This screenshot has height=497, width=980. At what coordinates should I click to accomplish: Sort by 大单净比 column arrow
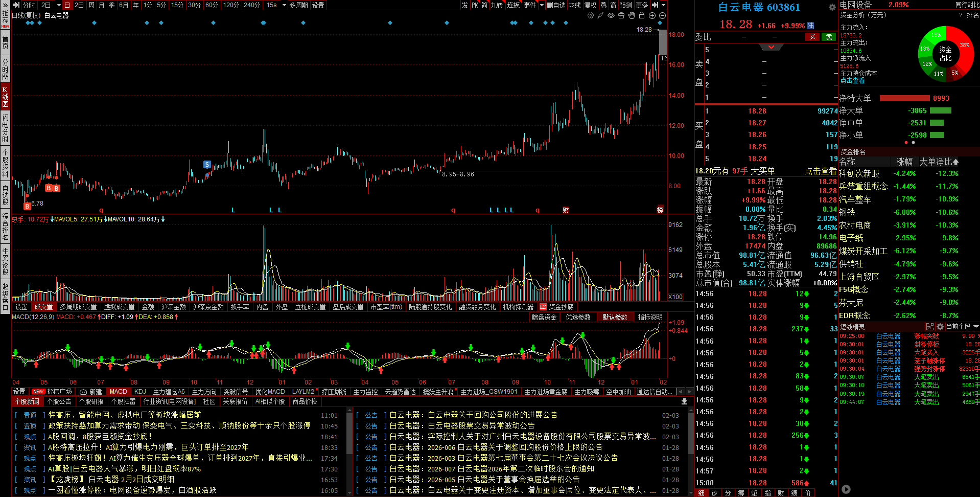tap(955, 162)
